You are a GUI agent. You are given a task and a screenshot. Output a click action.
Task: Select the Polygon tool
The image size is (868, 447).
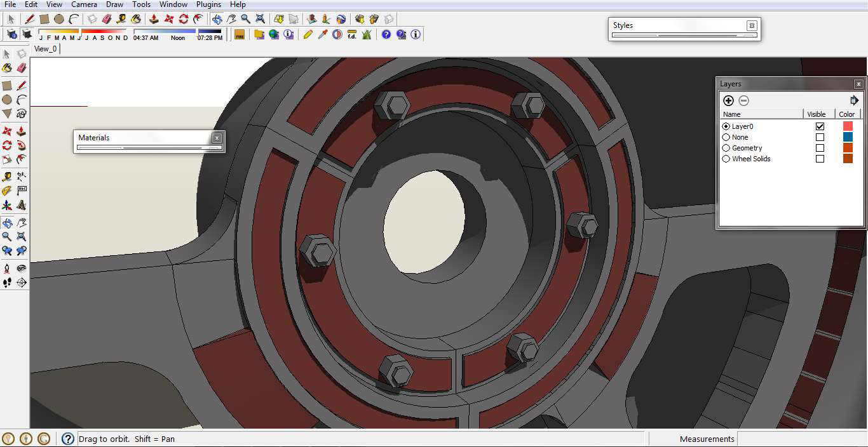tap(7, 114)
